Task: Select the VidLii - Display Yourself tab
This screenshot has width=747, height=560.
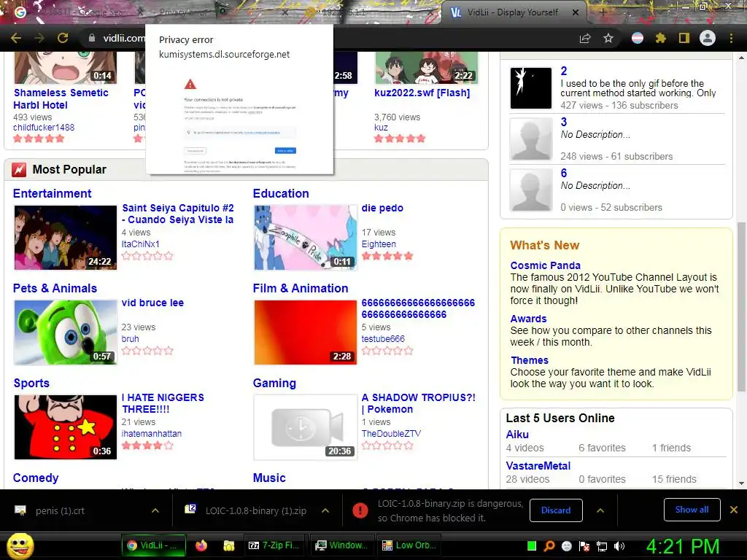Action: pyautogui.click(x=512, y=12)
